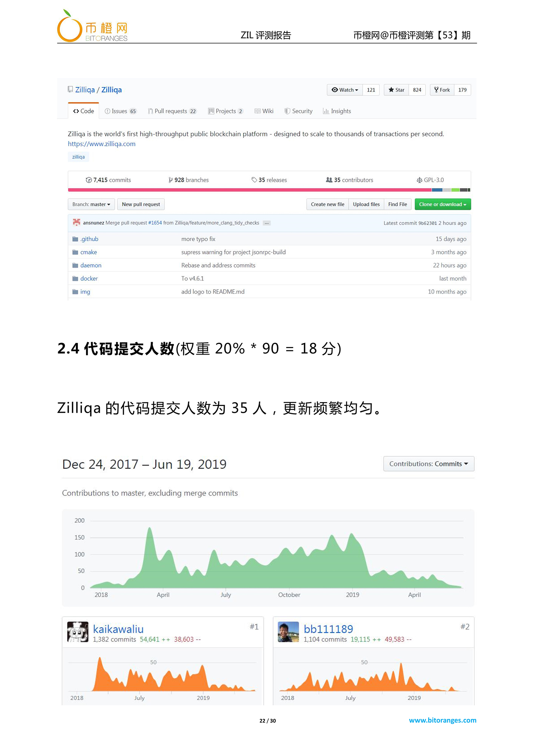Image resolution: width=534 pixels, height=756 pixels.
Task: Switch to the Code tab
Action: pos(83,111)
